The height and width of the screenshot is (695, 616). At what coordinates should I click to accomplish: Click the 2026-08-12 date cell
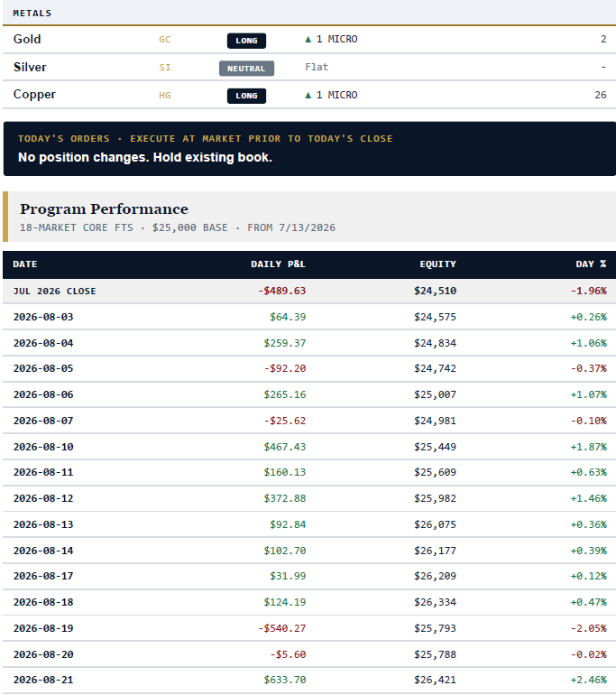coord(43,498)
